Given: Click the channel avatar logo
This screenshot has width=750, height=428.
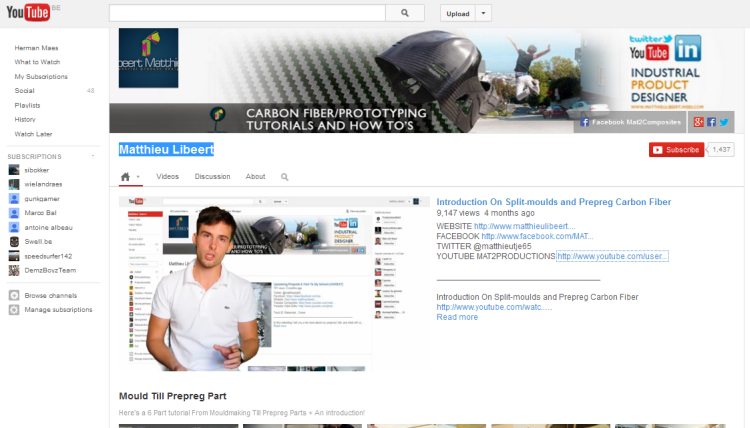Looking at the screenshot, I should click(148, 58).
